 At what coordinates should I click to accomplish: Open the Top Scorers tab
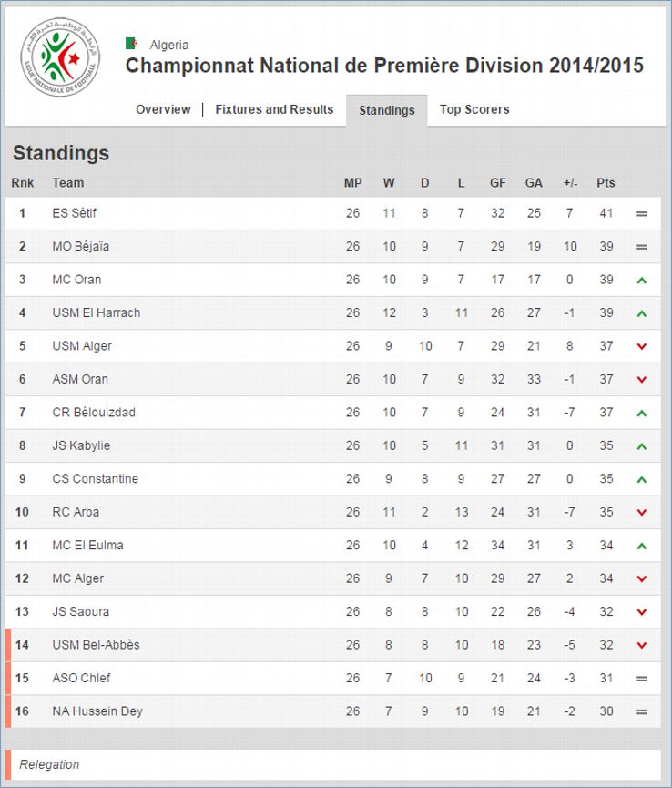tap(474, 109)
